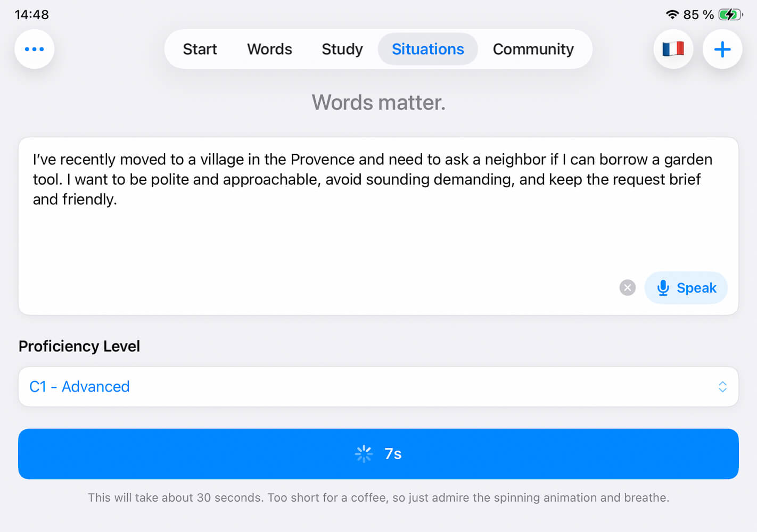Switch to the Start tab

point(200,49)
